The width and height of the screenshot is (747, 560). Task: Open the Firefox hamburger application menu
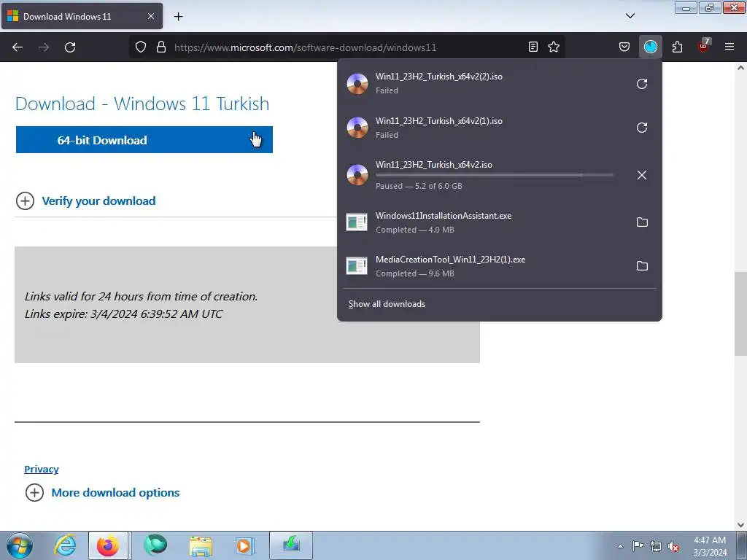click(x=729, y=47)
